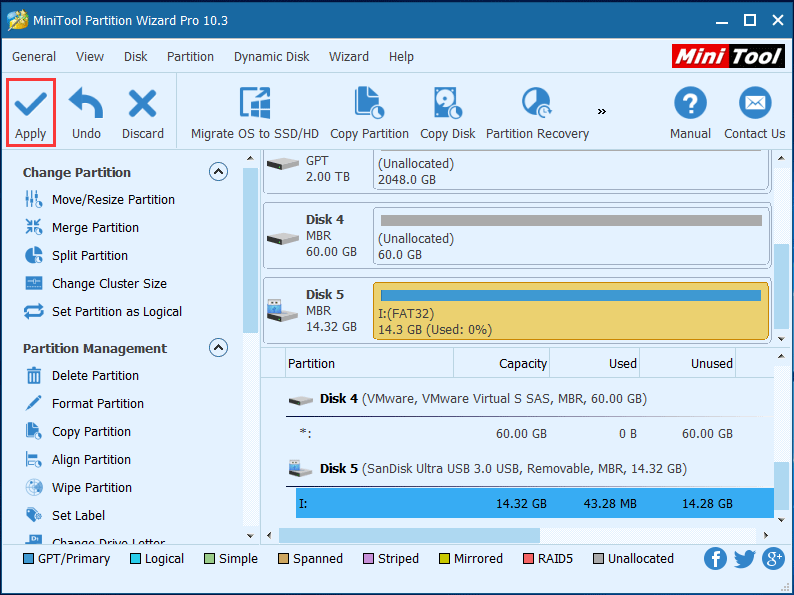Discard all pending changes
This screenshot has height=595, width=794.
143,112
